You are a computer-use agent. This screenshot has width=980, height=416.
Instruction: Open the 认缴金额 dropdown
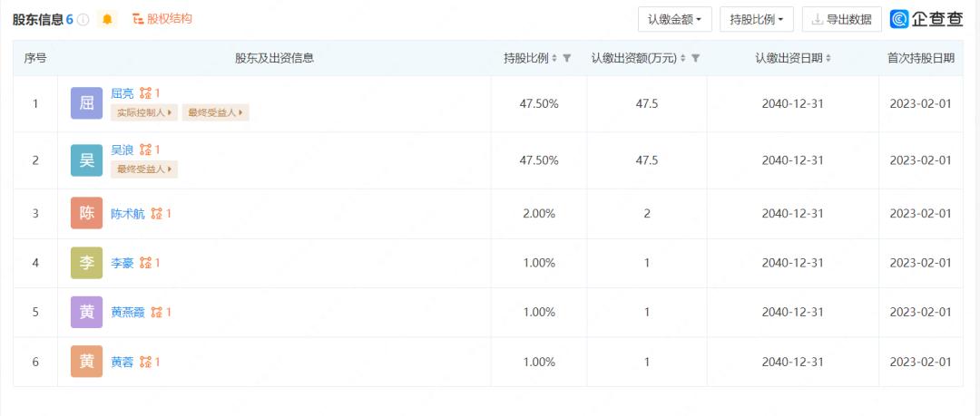click(x=674, y=19)
